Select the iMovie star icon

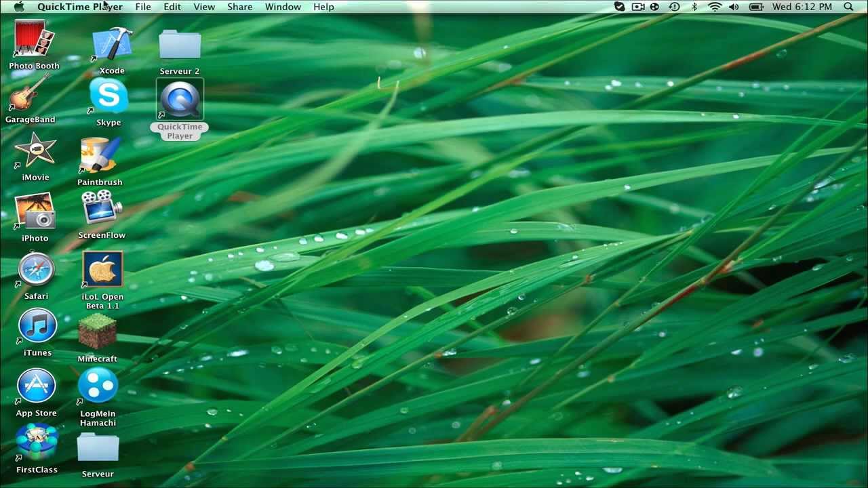(35, 150)
